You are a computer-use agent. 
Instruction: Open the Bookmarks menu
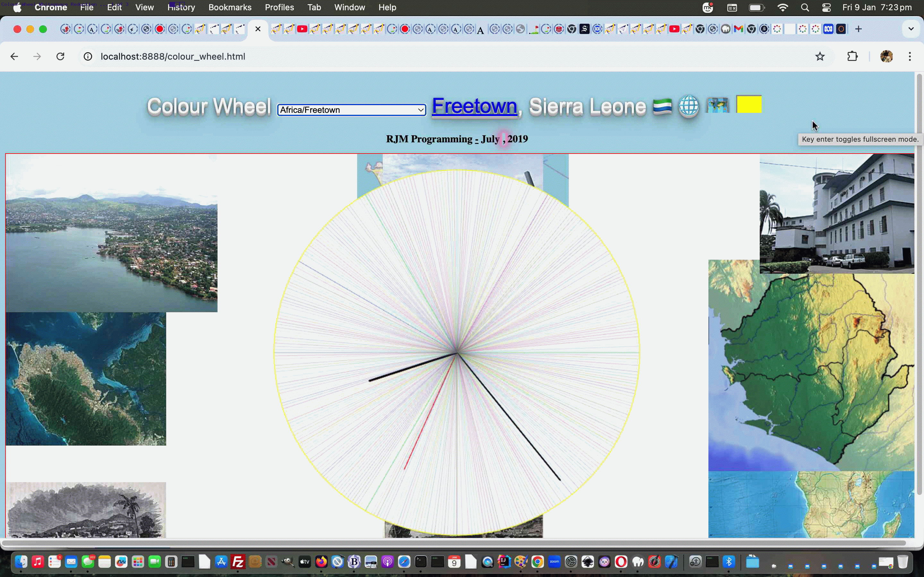point(229,7)
